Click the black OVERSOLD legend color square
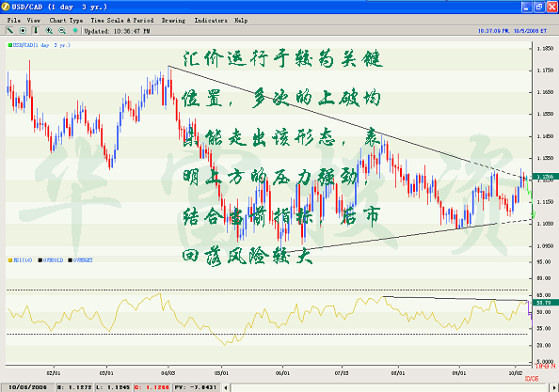Viewport: 559px width, 392px height. coord(40,260)
